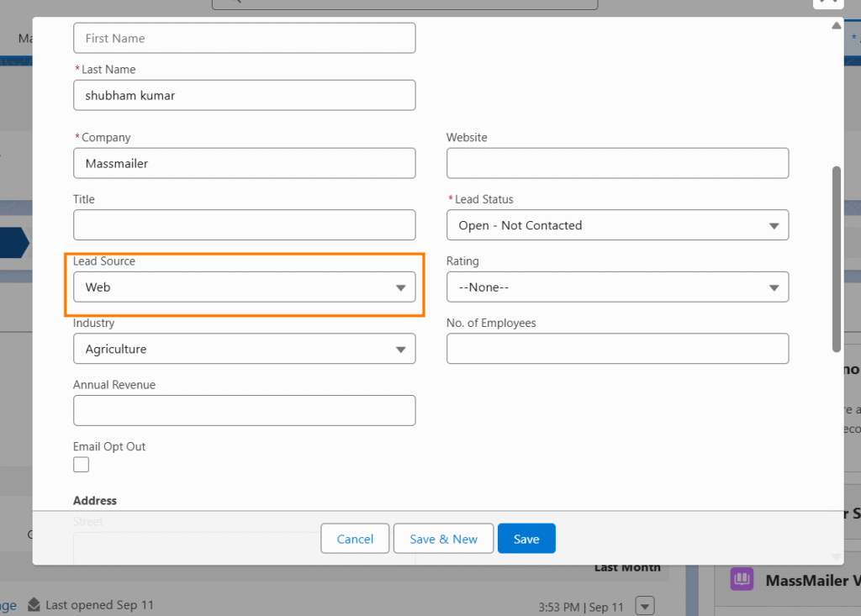861x616 pixels.
Task: Open the Lead Source dropdown showing Web
Action: coord(244,287)
